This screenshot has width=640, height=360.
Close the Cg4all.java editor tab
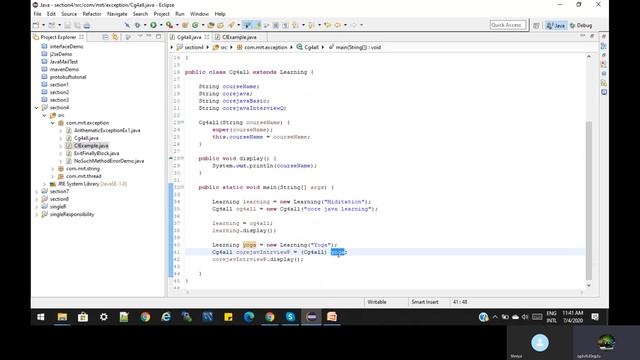click(207, 37)
